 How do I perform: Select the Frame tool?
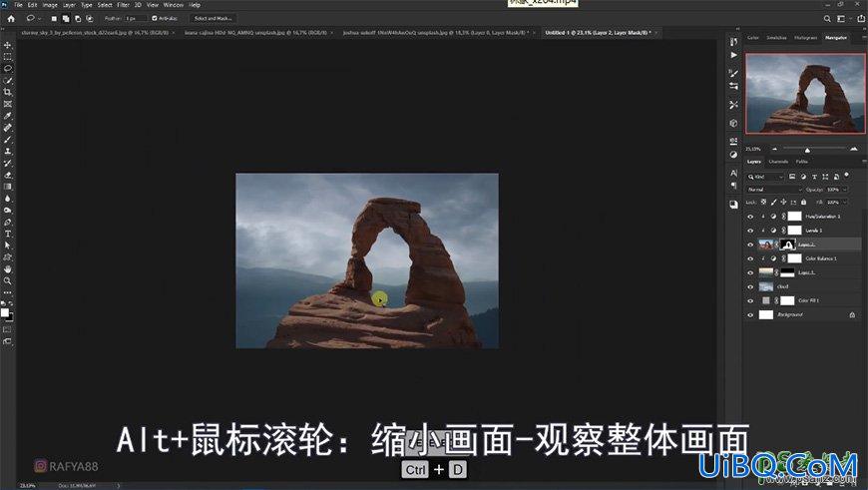tap(8, 104)
